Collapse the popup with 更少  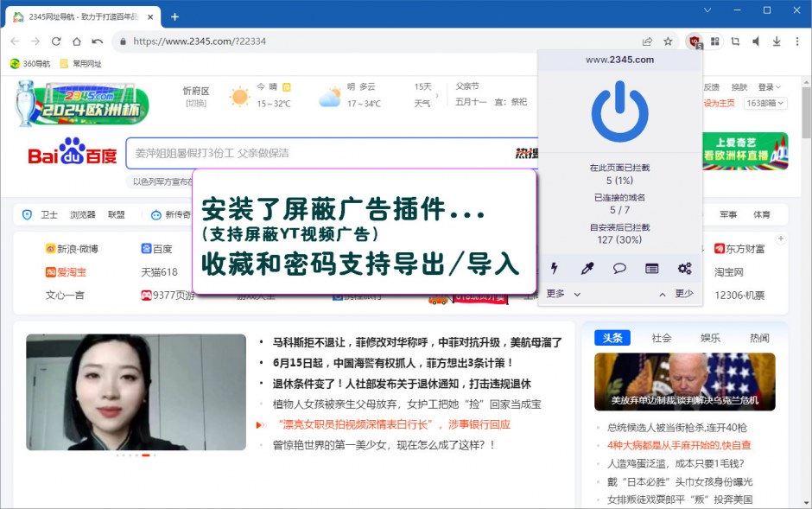[x=676, y=294]
